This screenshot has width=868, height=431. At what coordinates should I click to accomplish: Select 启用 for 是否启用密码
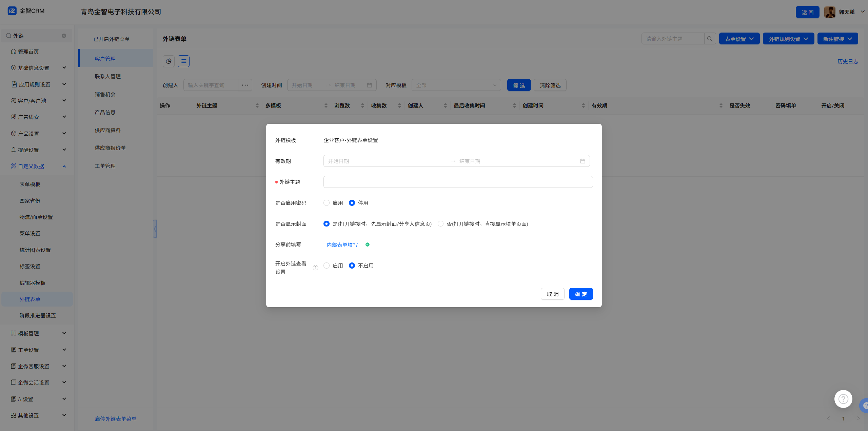[x=327, y=203]
